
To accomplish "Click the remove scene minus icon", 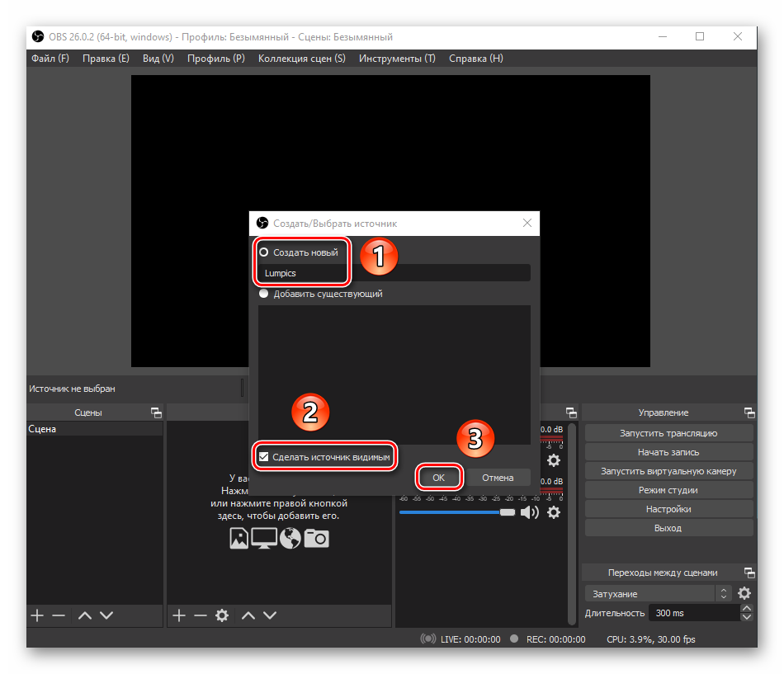I will coord(58,615).
